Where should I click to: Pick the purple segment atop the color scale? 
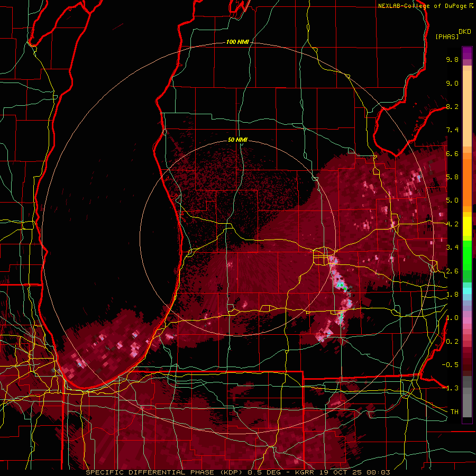click(x=467, y=53)
